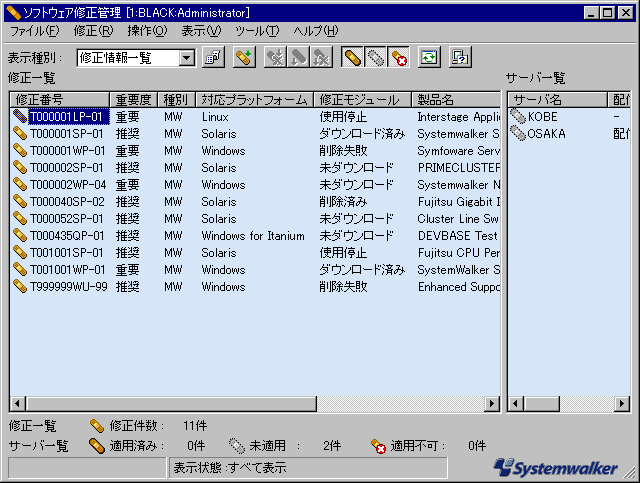640x483 pixels.
Task: Click the patch icon of T000435QP-01
Action: (20, 236)
